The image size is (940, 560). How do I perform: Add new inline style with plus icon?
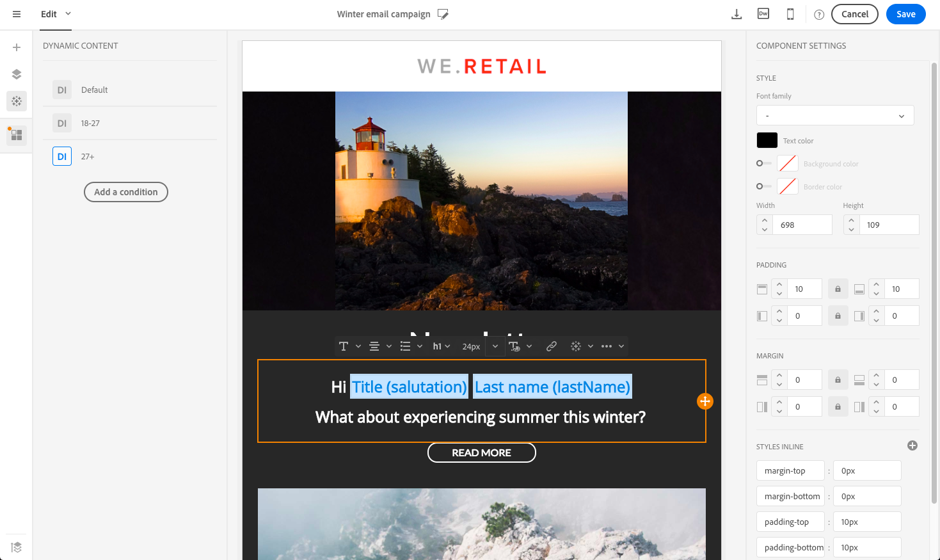912,445
